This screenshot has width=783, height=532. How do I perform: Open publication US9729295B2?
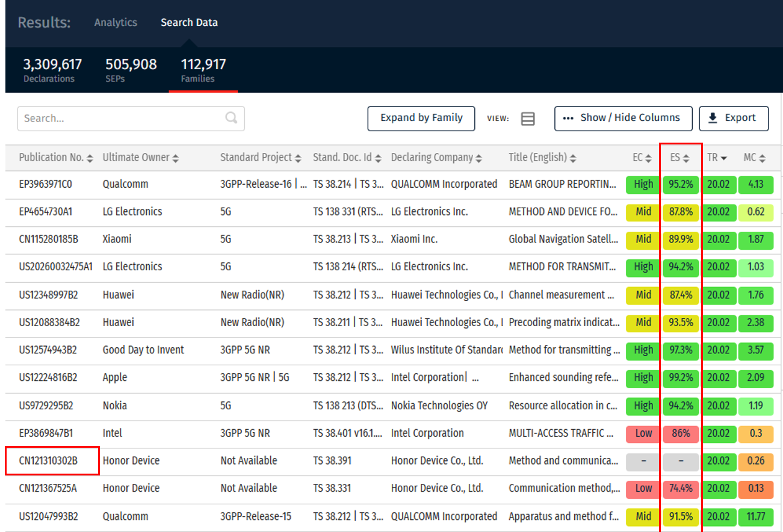tap(46, 406)
